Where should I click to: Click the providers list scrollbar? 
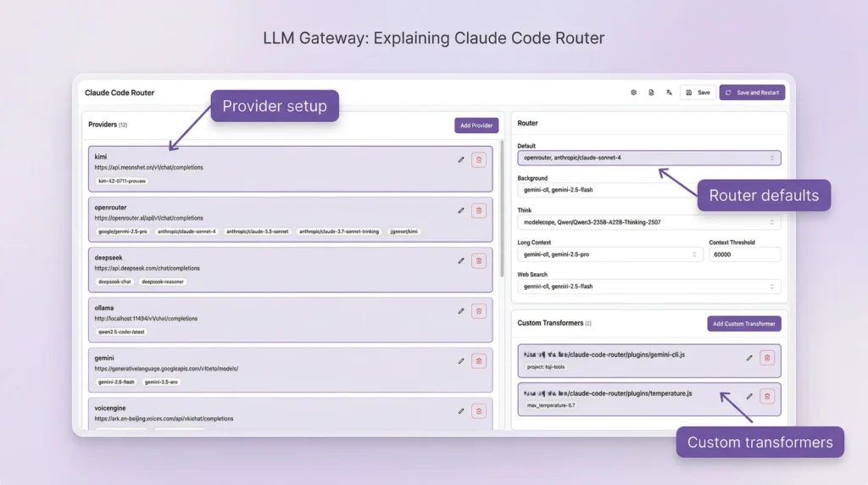502,209
